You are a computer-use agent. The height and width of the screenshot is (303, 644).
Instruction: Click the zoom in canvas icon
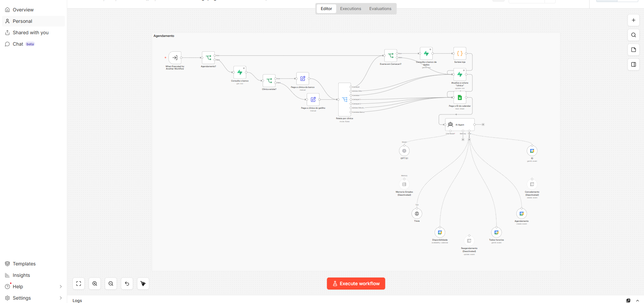click(x=95, y=284)
